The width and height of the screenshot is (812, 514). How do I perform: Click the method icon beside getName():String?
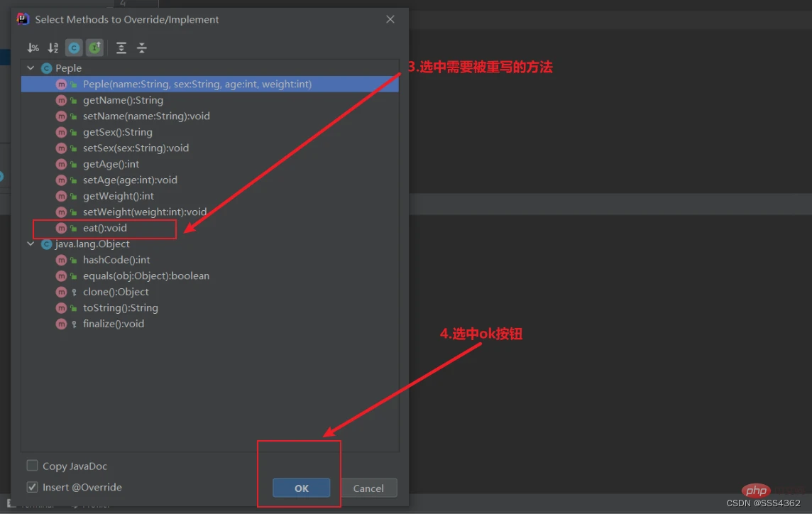pos(61,100)
